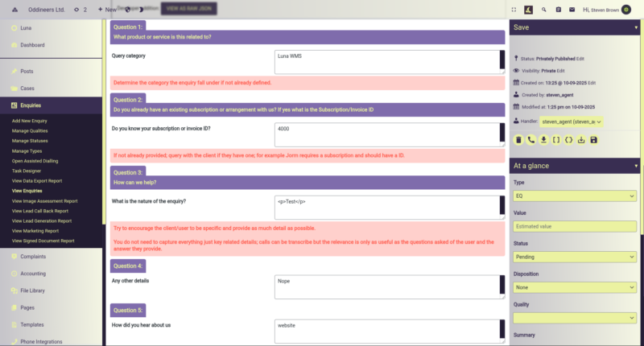
Task: Open View Image Assessment Report
Action: pyautogui.click(x=45, y=201)
